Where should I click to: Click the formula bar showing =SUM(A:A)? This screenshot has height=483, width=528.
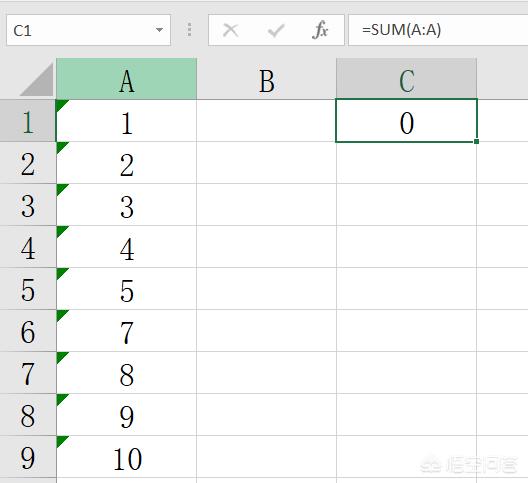pos(438,30)
